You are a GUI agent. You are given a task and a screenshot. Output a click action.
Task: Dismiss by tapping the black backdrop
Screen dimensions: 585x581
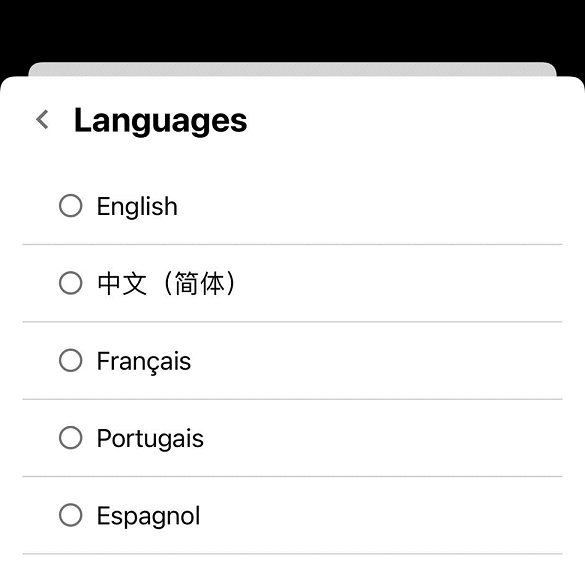pos(292,30)
